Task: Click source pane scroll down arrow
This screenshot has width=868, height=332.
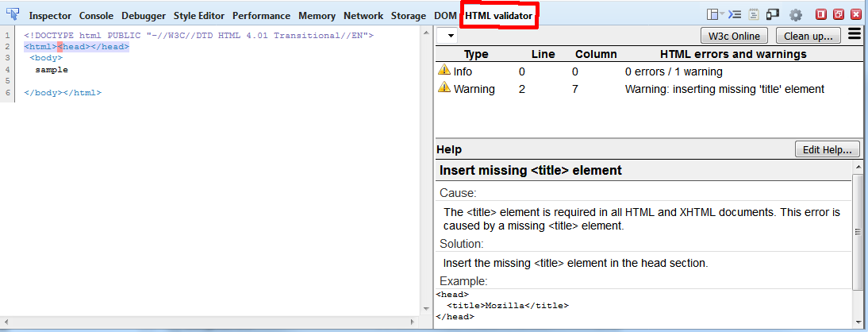Action: click(x=426, y=309)
